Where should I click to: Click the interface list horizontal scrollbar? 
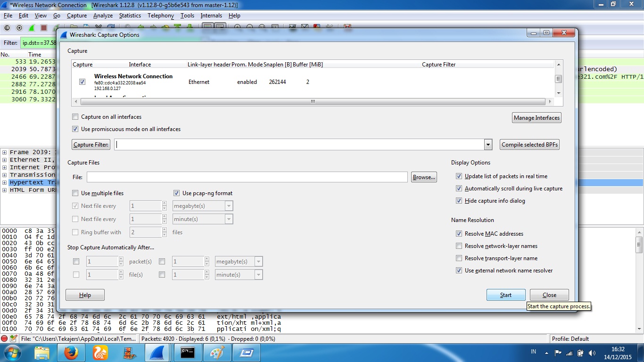coord(313,101)
